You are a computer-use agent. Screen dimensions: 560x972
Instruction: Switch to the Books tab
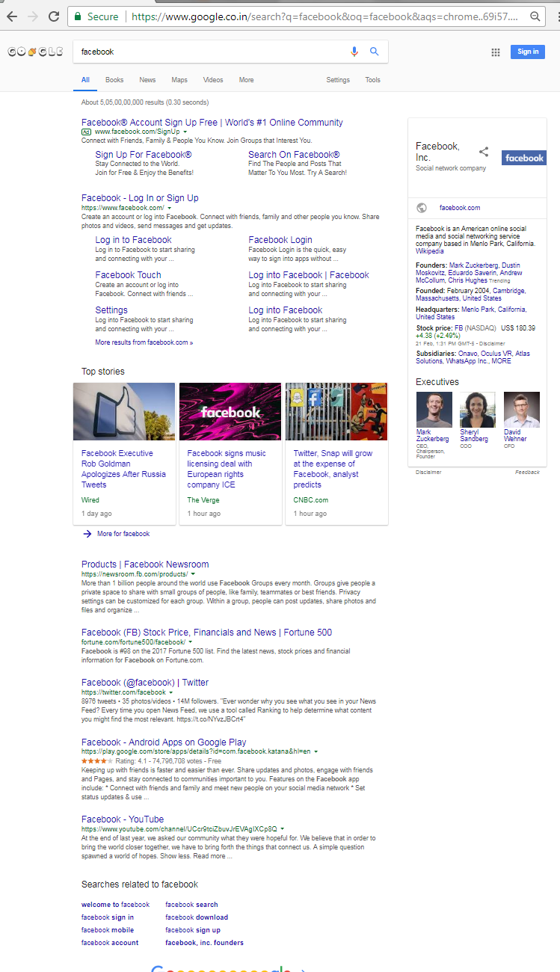click(114, 80)
